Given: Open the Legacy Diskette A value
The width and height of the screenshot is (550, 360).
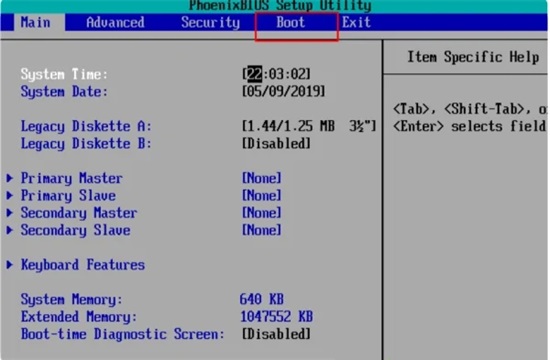Looking at the screenshot, I should click(309, 126).
